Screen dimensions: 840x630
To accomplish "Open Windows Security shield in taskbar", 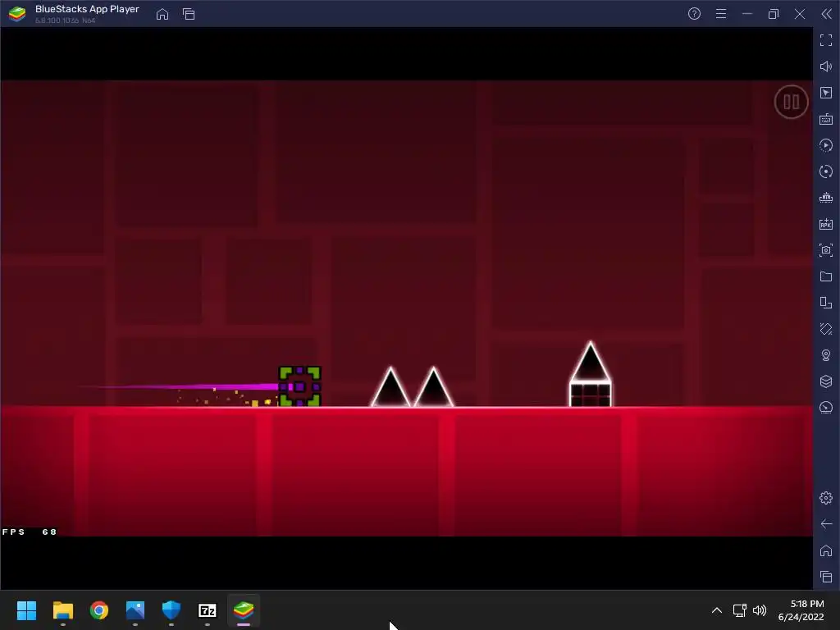I will [171, 610].
